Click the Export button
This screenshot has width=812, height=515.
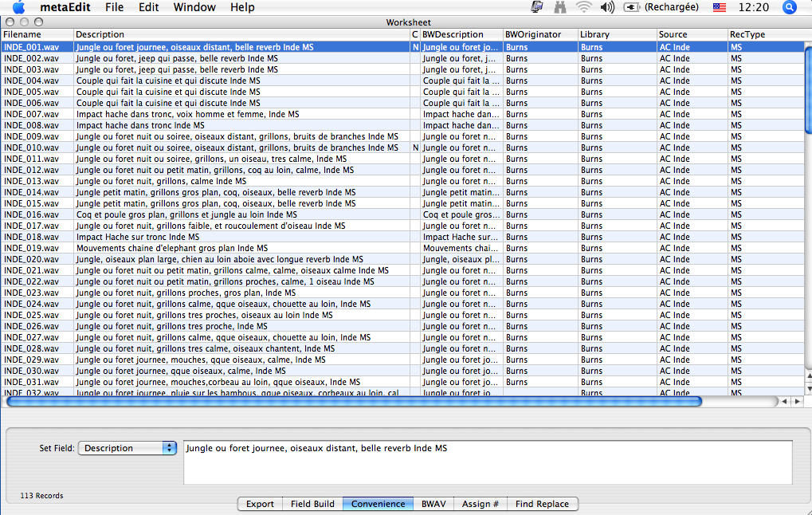point(260,504)
